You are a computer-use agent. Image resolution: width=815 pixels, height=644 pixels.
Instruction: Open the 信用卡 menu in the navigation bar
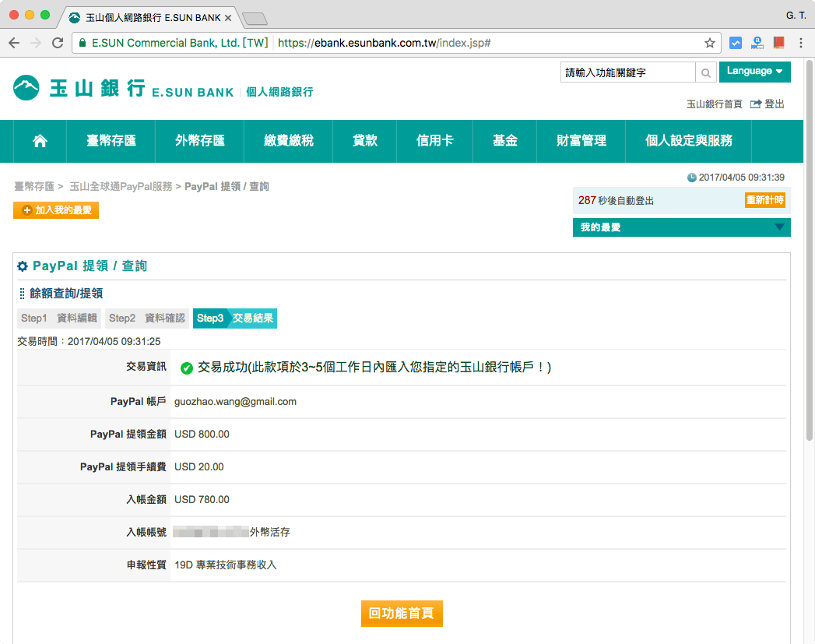[434, 141]
